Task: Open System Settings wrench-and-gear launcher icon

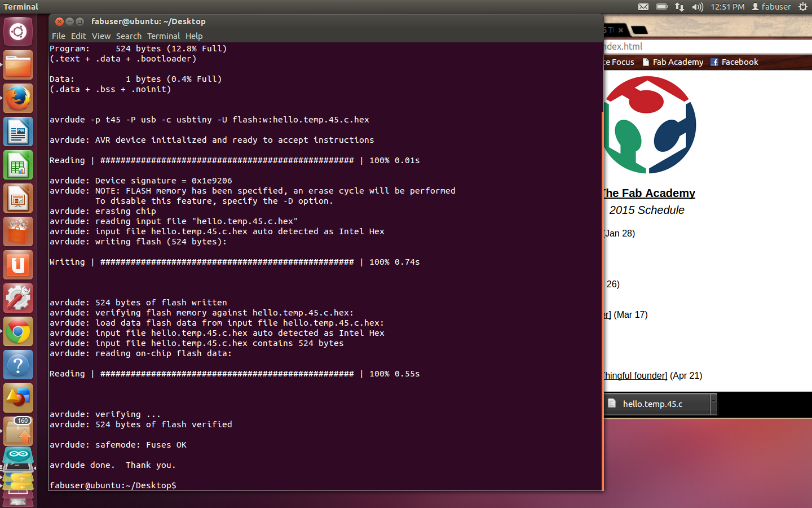Action: [18, 298]
